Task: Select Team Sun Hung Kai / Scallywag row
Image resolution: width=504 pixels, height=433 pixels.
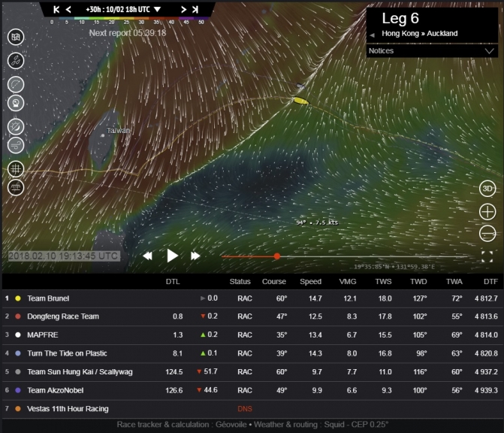Action: point(251,372)
